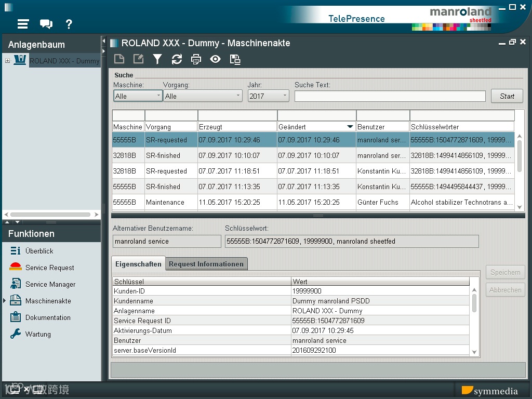
Task: Select the ROLAND XXX machine icon in tree
Action: click(x=20, y=60)
